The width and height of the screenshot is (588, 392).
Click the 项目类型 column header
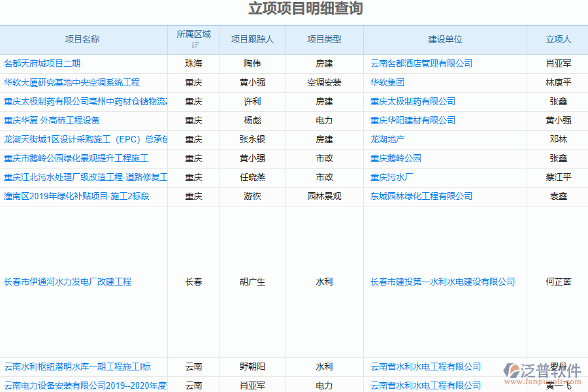(324, 40)
